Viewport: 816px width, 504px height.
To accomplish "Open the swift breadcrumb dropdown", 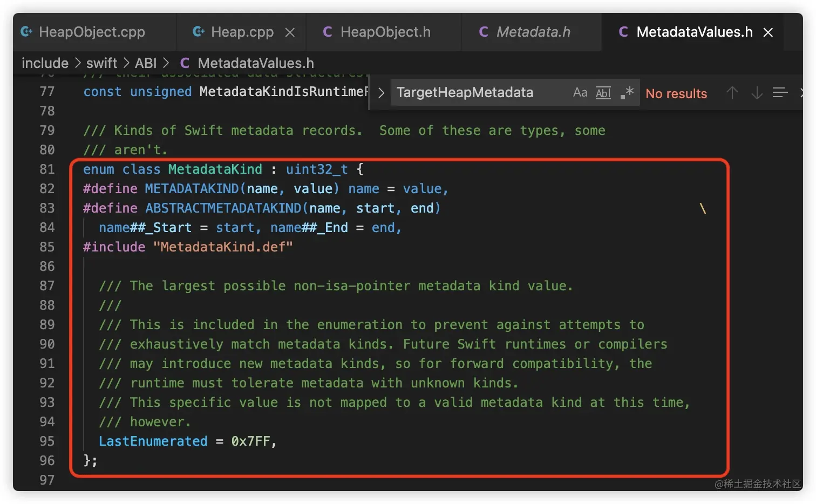I will tap(101, 63).
